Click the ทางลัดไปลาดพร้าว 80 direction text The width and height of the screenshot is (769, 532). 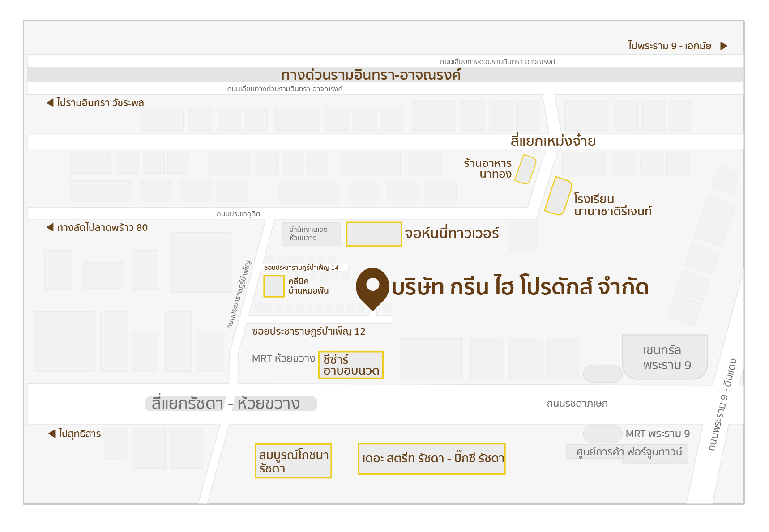coord(102,227)
